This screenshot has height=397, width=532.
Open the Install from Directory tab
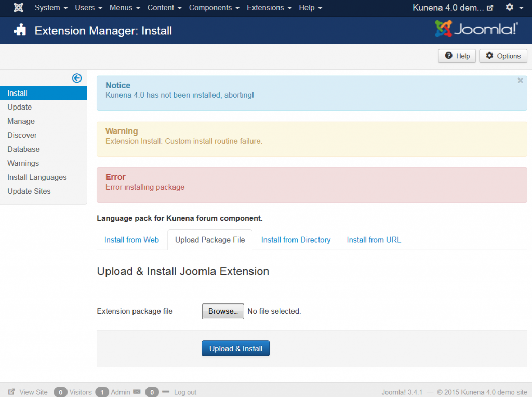[296, 240]
